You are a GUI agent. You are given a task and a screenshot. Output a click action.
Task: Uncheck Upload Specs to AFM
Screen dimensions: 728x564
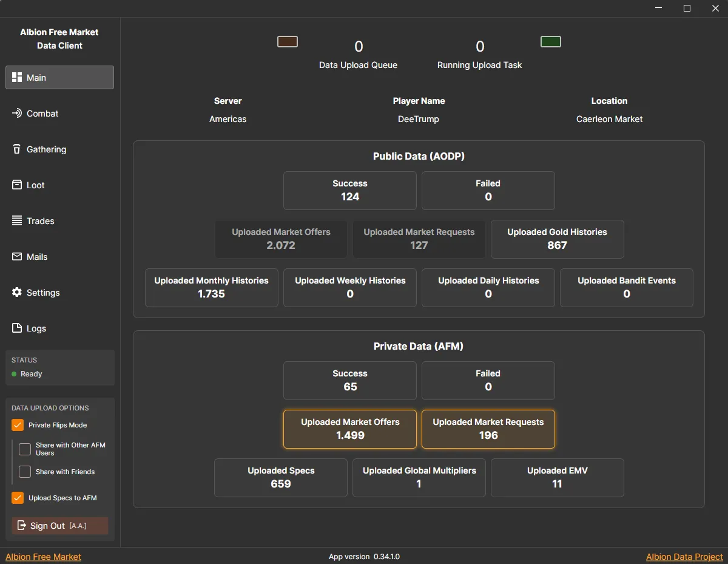(x=18, y=498)
